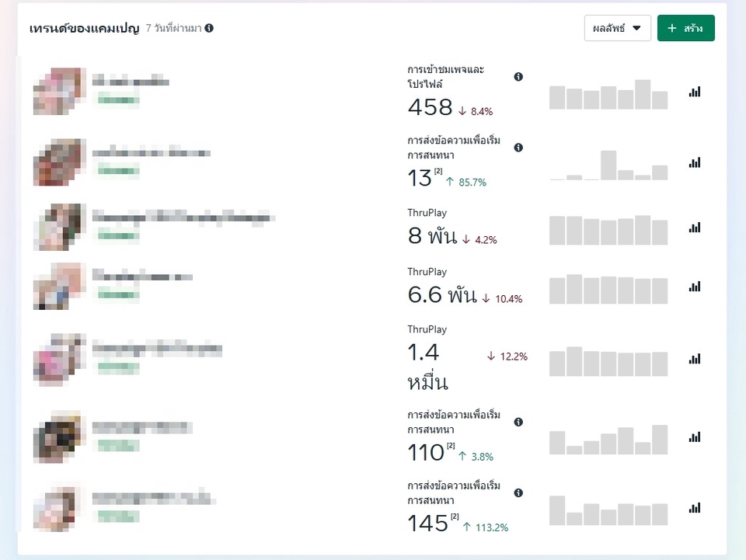Image resolution: width=746 pixels, height=560 pixels.
Task: Open the chart icon for the 6.6 พัน ThruPlay row
Action: [x=694, y=287]
